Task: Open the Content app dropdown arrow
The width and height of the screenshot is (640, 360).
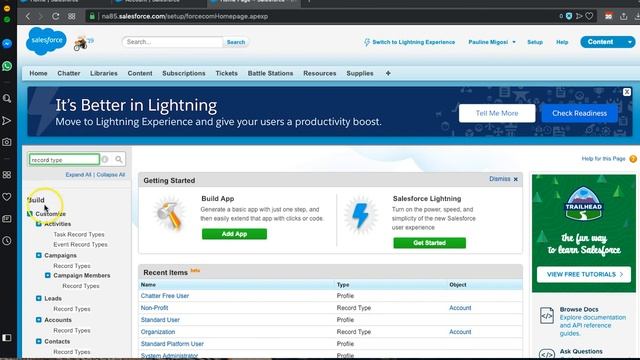Action: pyautogui.click(x=629, y=42)
